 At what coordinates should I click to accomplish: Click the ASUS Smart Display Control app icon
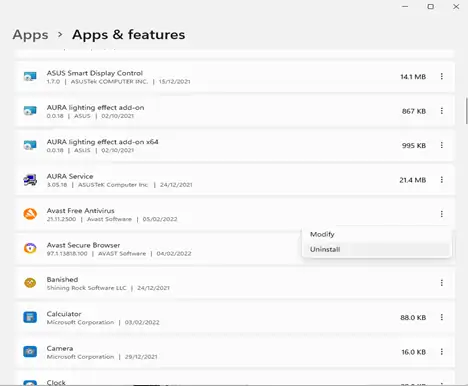click(30, 77)
